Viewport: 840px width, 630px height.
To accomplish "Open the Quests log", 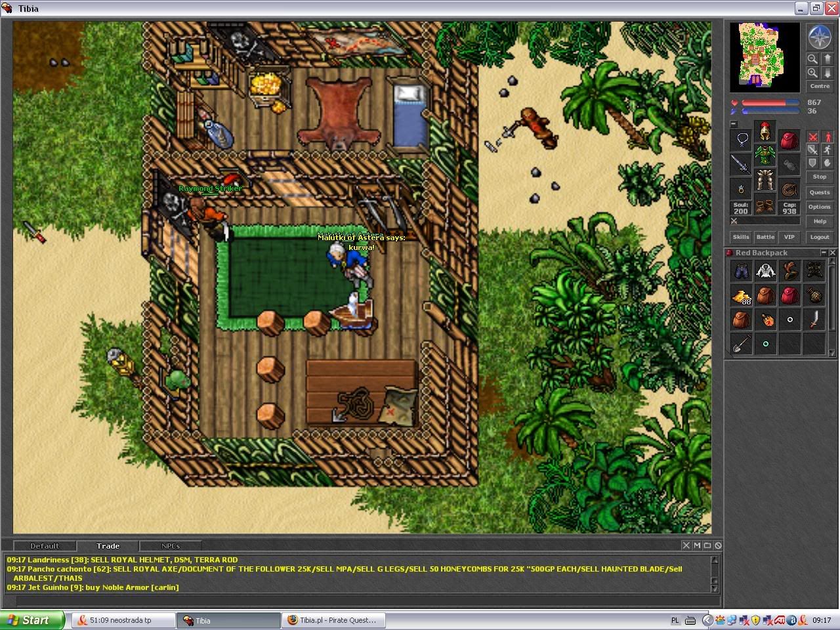I will click(820, 192).
